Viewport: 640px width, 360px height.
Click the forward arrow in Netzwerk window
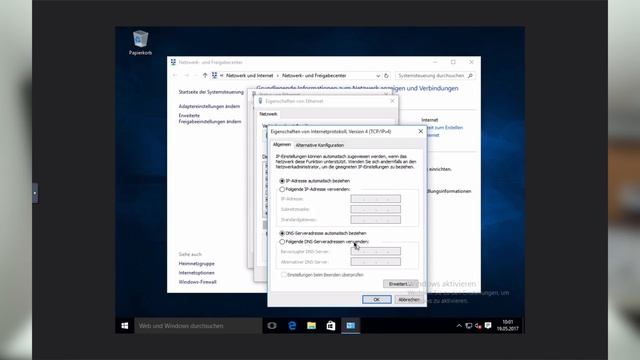[187, 76]
